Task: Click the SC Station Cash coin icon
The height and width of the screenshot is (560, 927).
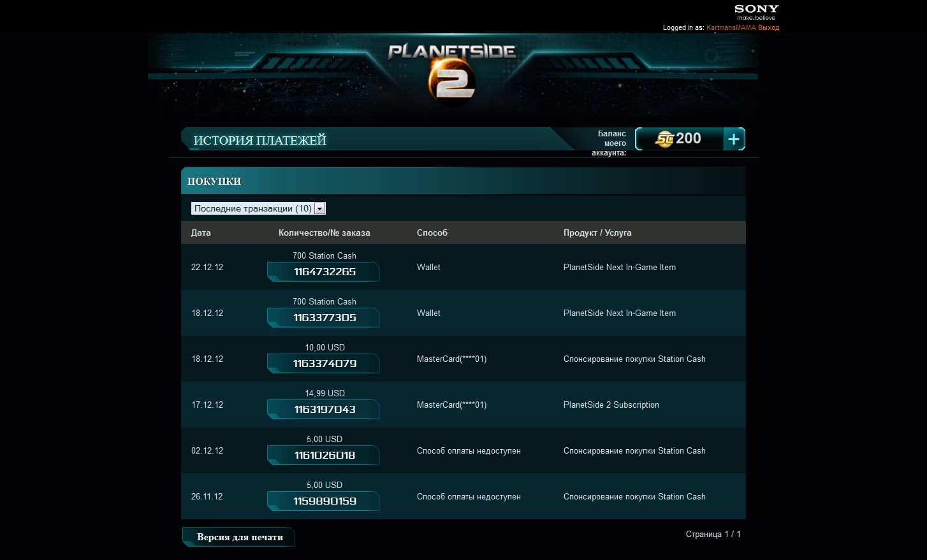Action: pos(664,139)
